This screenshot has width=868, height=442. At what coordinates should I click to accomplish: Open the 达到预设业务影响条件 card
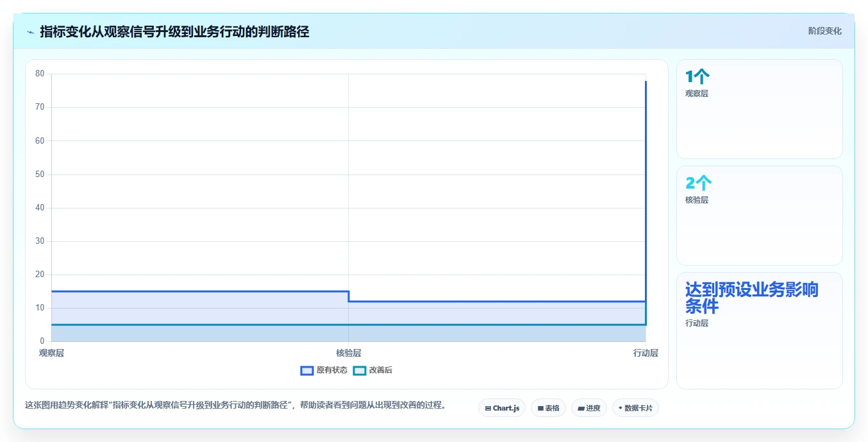coord(760,331)
